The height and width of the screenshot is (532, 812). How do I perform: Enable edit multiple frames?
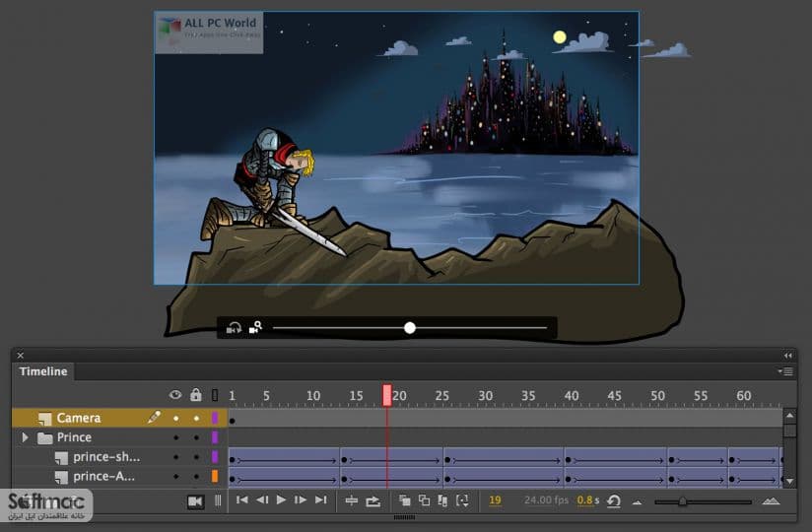(442, 500)
